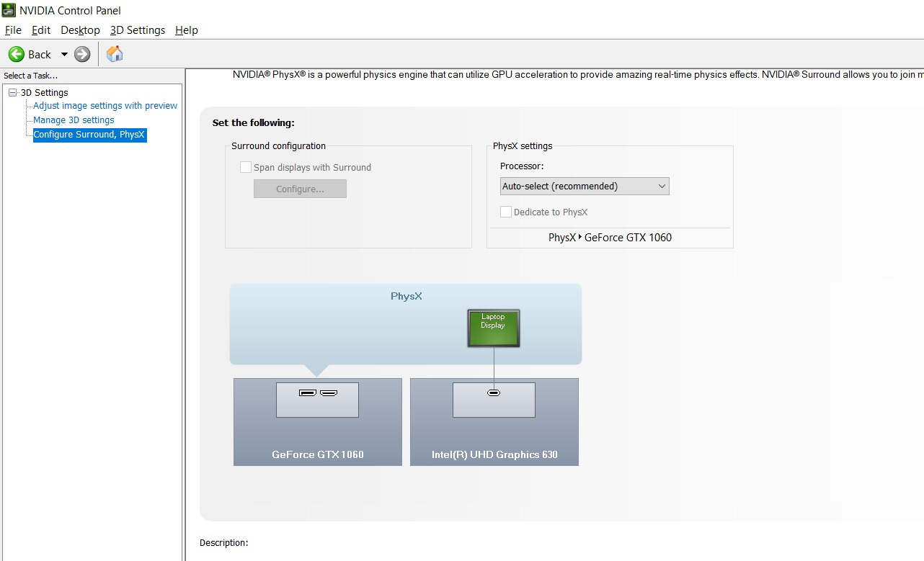Click the Configure... button
Viewport: 924px width, 561px height.
point(300,189)
